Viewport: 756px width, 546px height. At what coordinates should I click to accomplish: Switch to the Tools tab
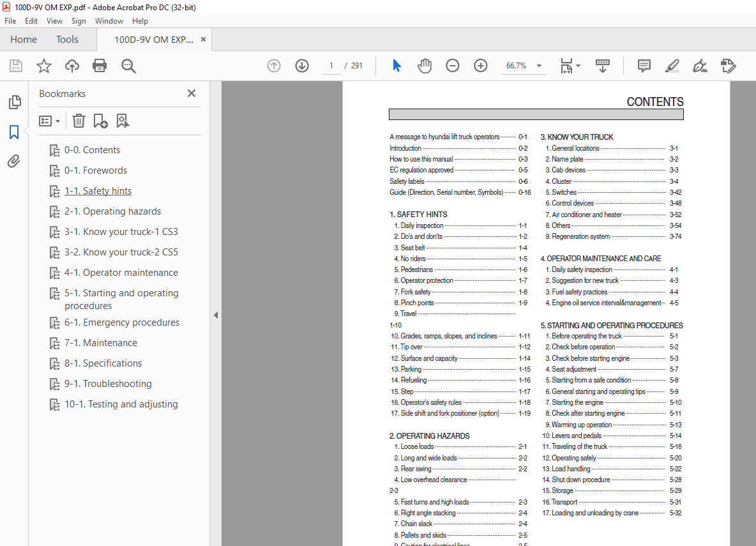(67, 40)
